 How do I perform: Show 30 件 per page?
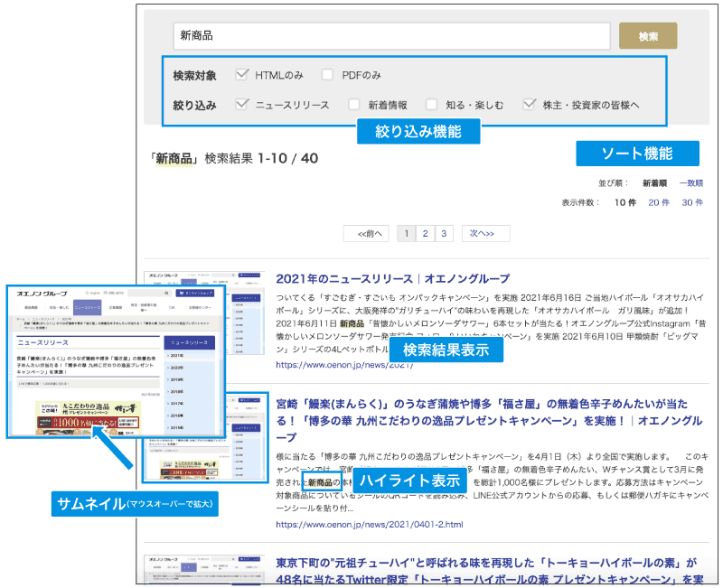[692, 202]
